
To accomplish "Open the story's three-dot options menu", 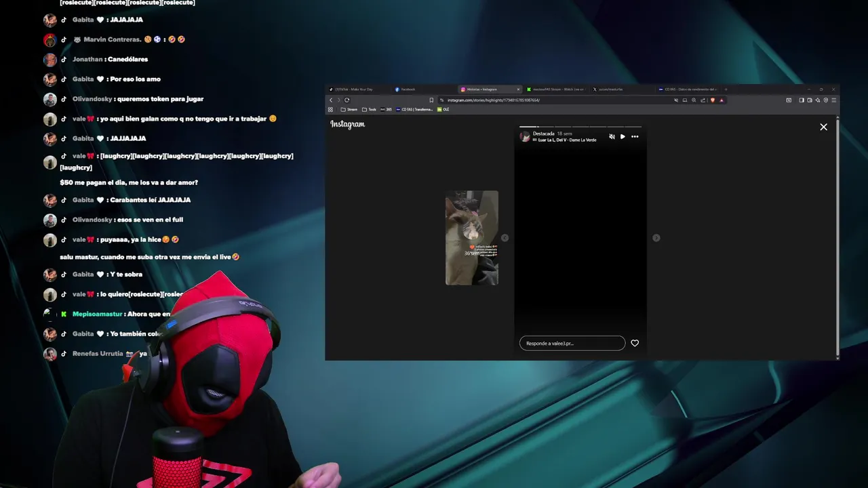I will click(635, 137).
